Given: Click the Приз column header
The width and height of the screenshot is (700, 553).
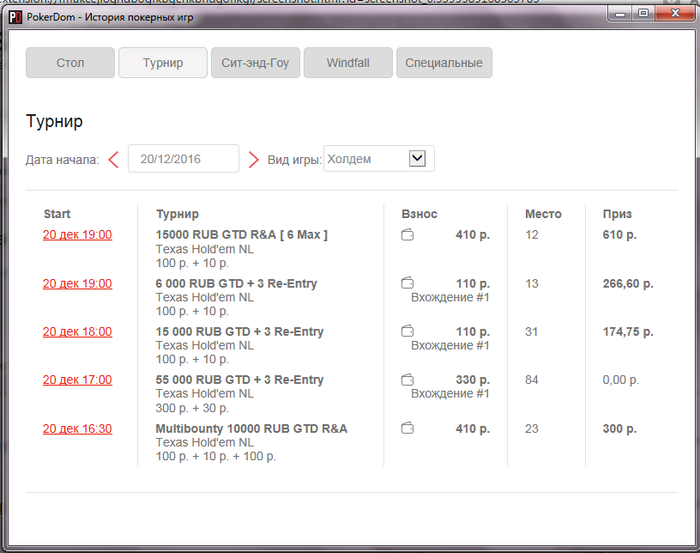Looking at the screenshot, I should pyautogui.click(x=617, y=214).
